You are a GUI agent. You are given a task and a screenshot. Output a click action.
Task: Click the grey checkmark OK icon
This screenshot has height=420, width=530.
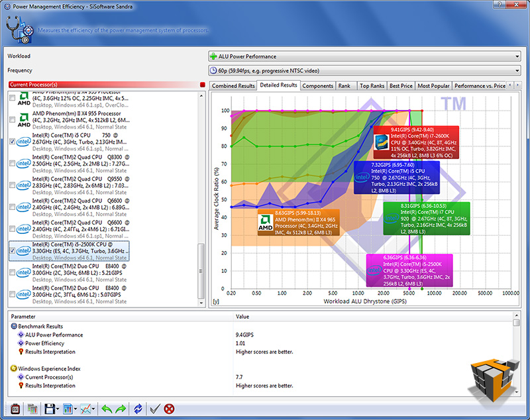[155, 409]
